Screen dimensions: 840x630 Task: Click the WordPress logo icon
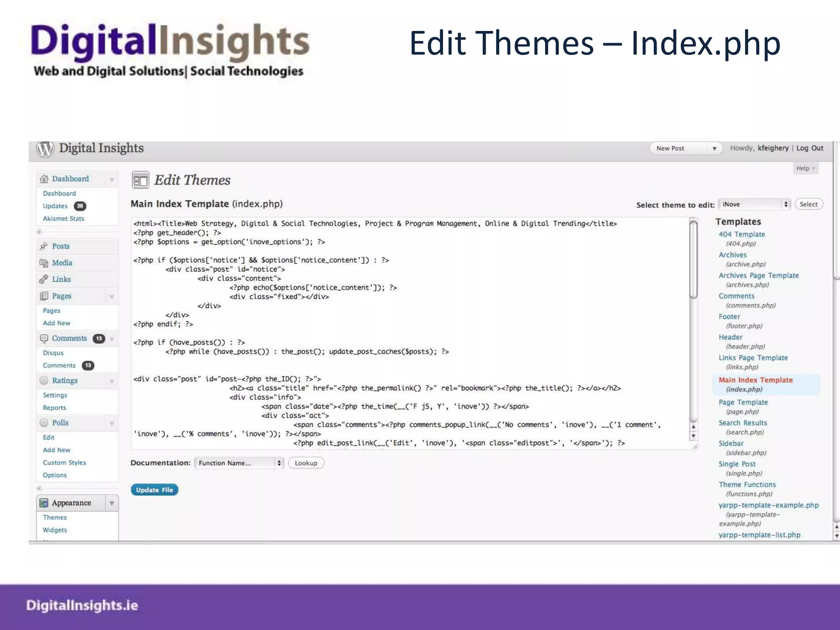[45, 148]
